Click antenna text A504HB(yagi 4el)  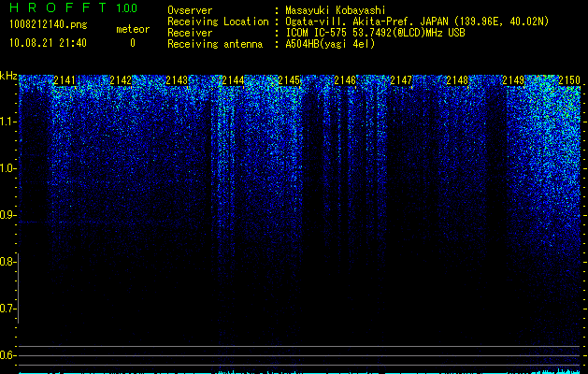[x=330, y=44]
